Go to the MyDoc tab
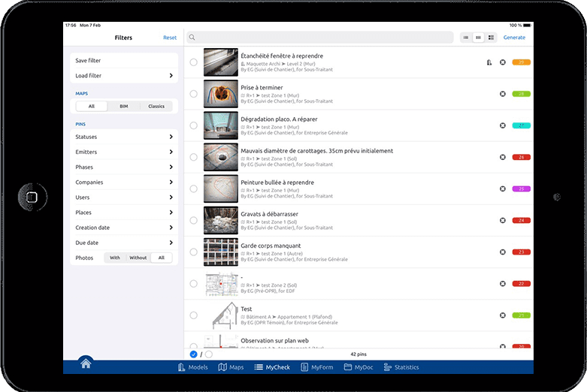Screen dimensions: 587x392 [359, 367]
